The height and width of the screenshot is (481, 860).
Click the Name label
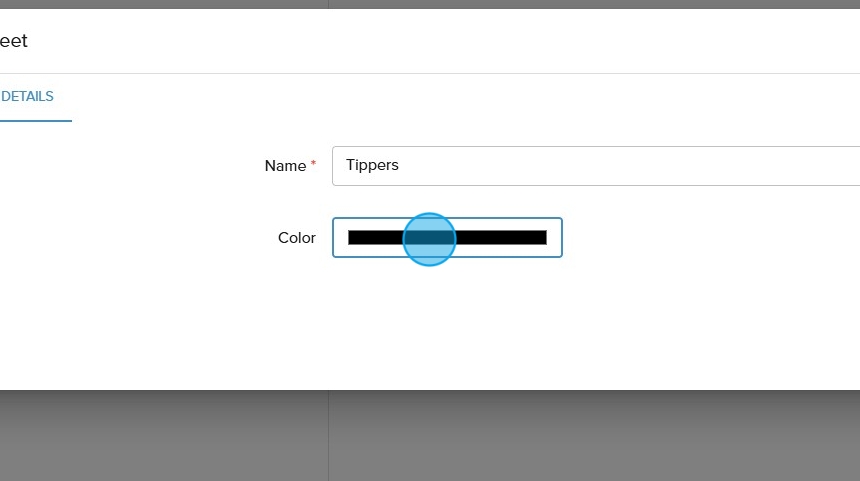point(285,166)
